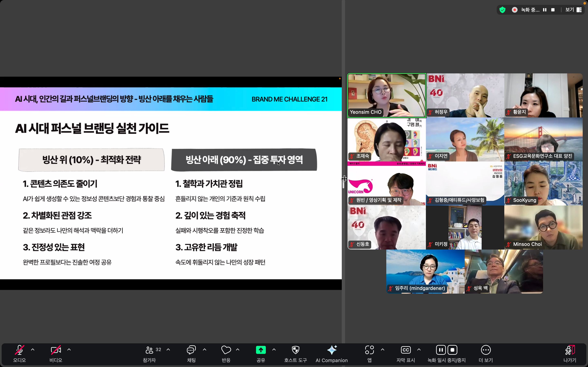Open the AI Companion sparkle icon
Screen dimensions: 588x367
(332, 350)
